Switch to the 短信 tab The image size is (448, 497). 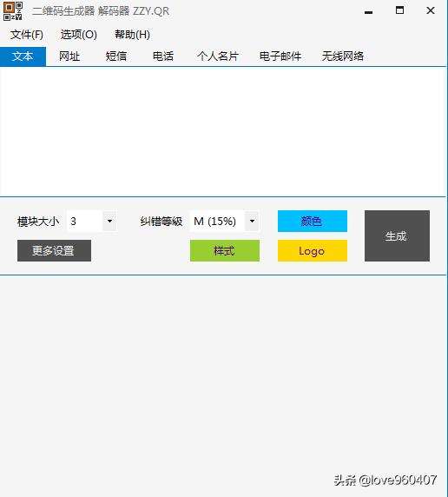pos(116,56)
